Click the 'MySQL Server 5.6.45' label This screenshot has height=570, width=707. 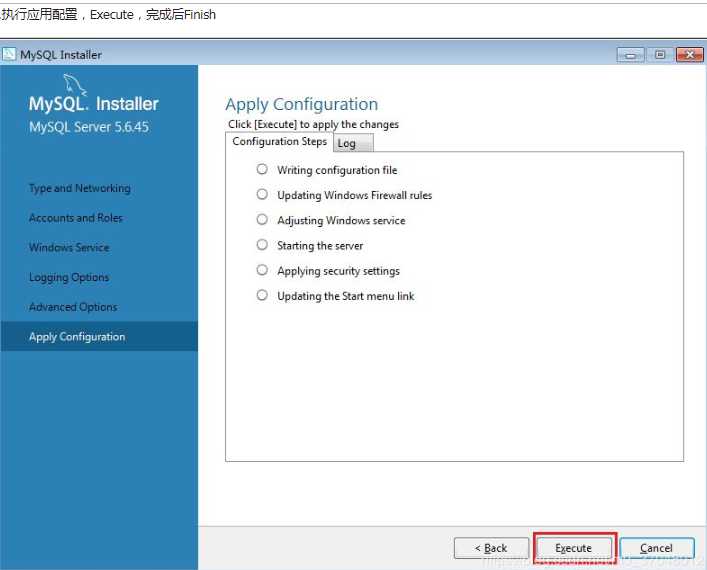click(89, 127)
